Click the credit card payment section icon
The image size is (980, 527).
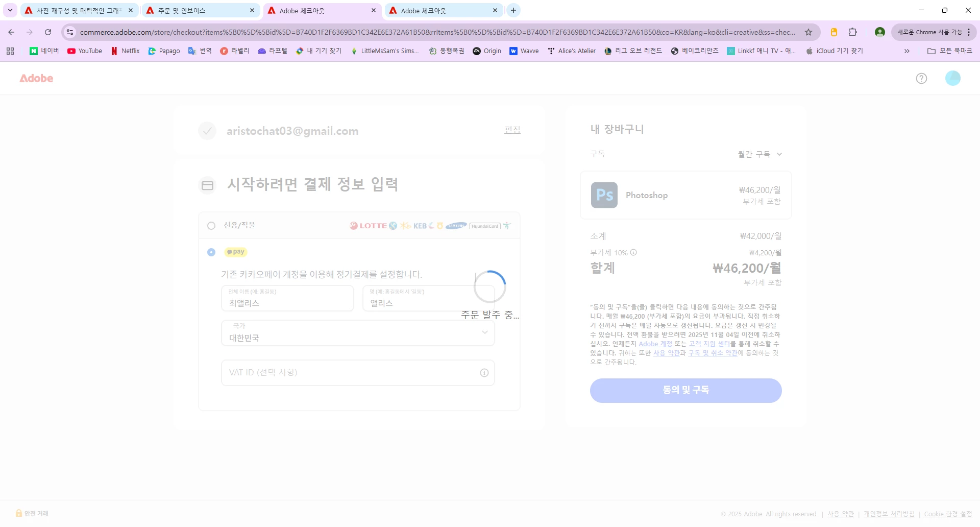tap(207, 185)
